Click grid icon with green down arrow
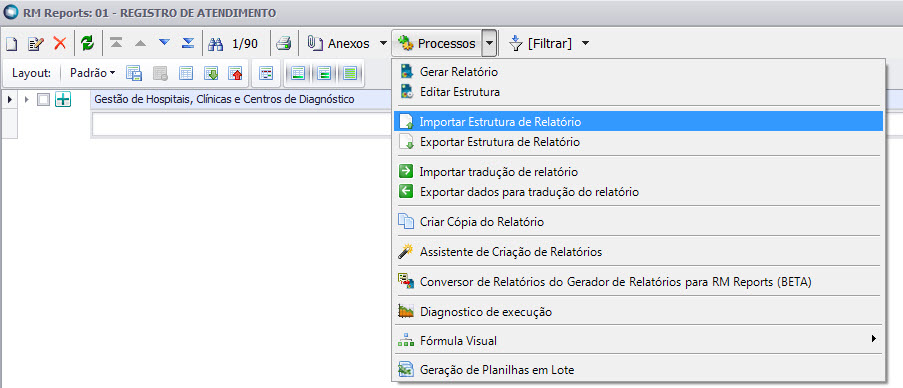903x388 pixels. coord(211,74)
